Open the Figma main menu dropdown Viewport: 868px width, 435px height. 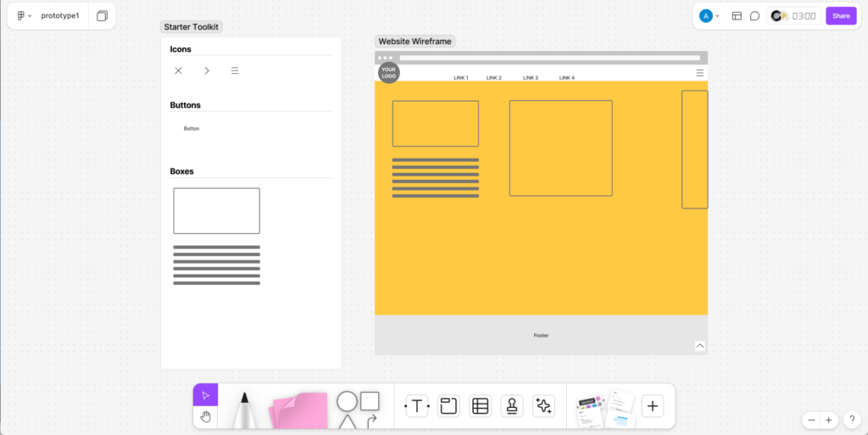click(x=25, y=16)
